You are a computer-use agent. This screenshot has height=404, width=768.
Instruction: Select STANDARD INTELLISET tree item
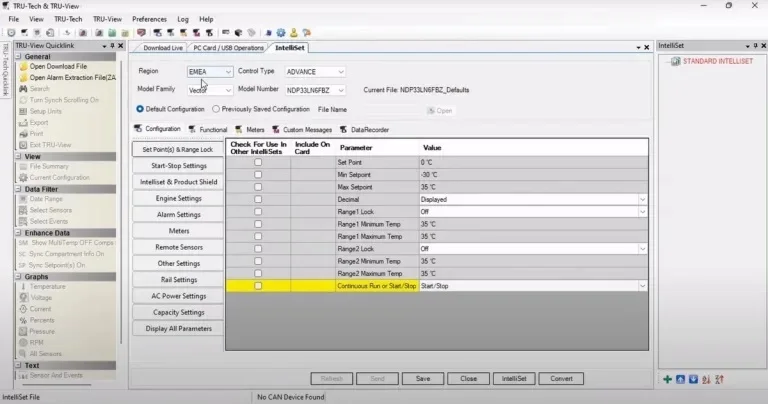715,62
